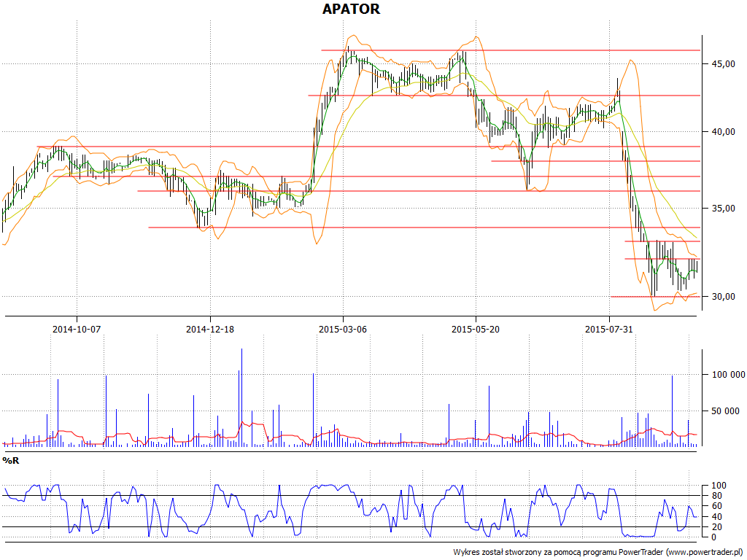Click the 45,00 price axis label
The height and width of the screenshot is (560, 747).
723,64
